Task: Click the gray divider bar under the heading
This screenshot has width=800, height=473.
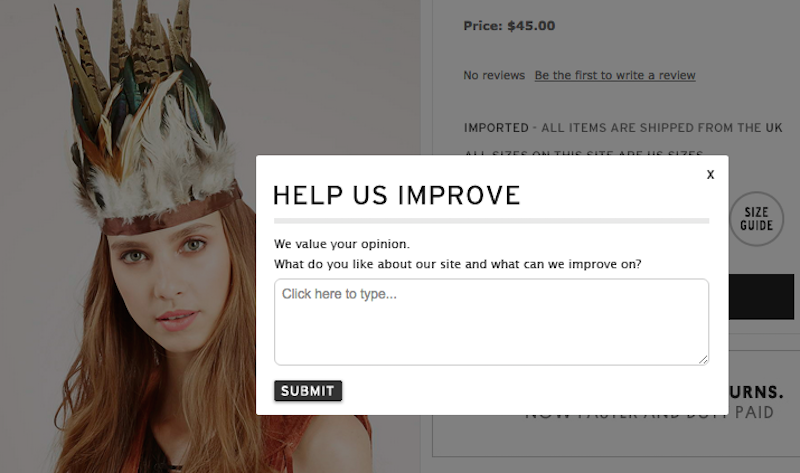Action: pos(491,220)
